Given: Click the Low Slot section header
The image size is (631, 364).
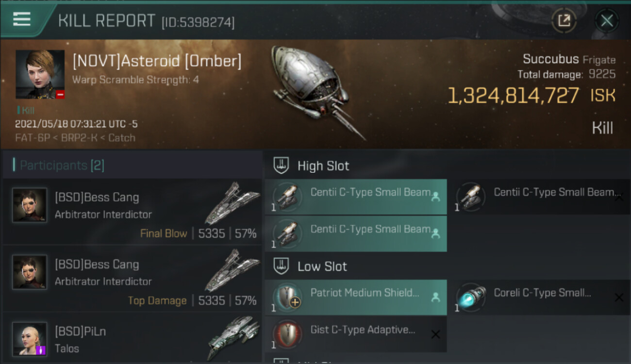Looking at the screenshot, I should tap(322, 266).
